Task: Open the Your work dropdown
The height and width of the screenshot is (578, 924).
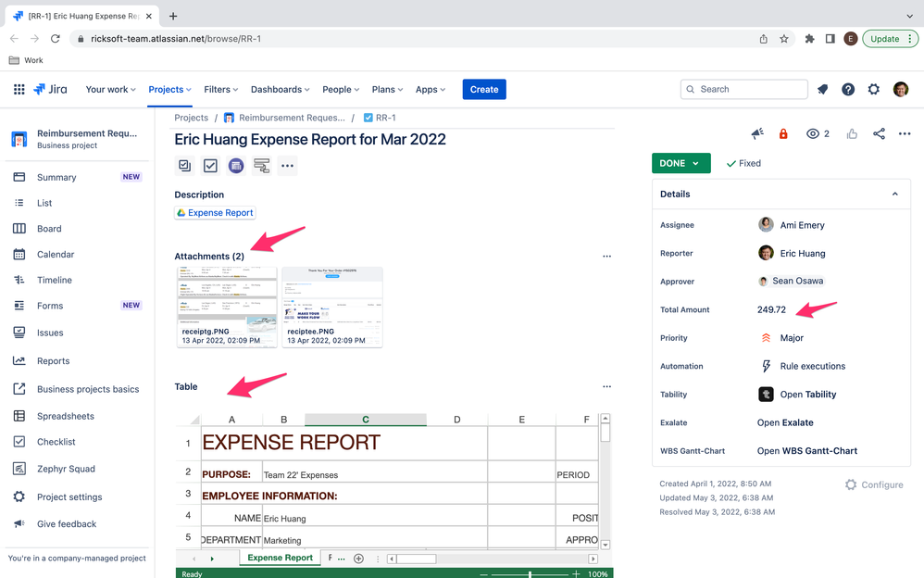Action: [x=111, y=89]
